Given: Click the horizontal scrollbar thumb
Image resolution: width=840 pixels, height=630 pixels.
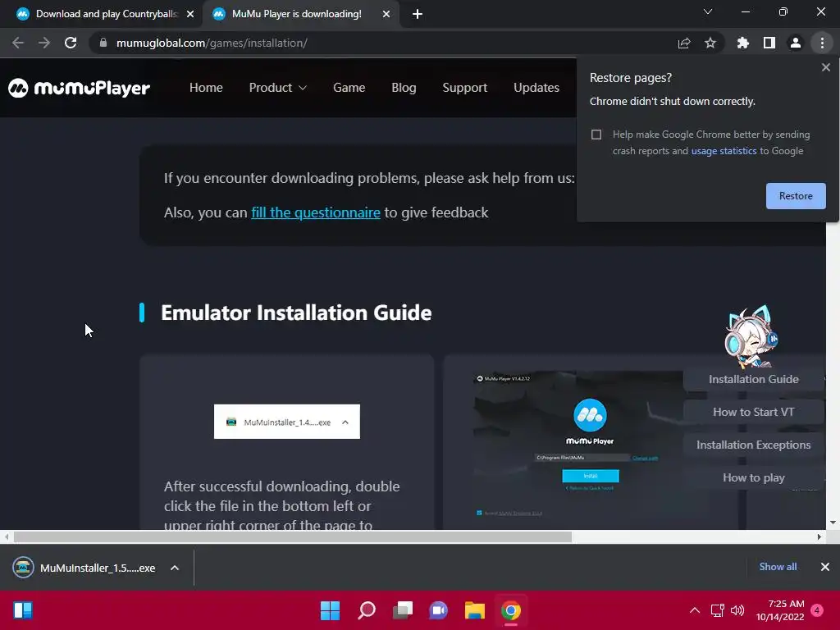Looking at the screenshot, I should [x=293, y=536].
